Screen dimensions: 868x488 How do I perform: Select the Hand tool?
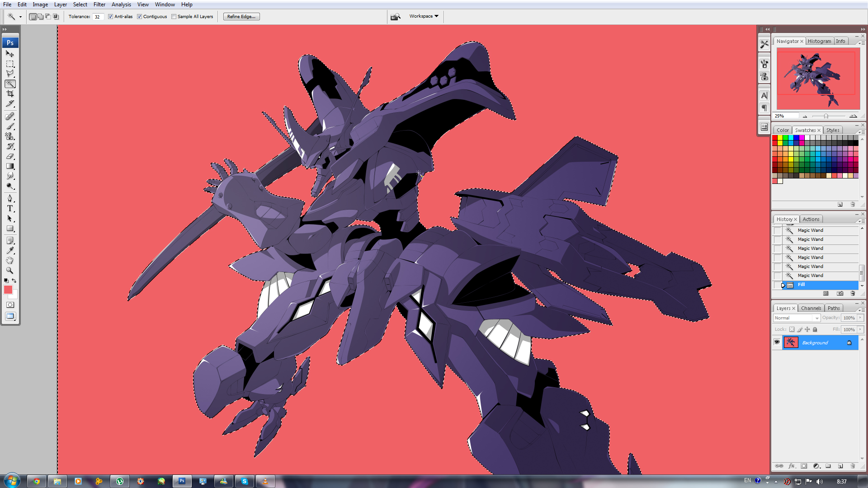10,260
